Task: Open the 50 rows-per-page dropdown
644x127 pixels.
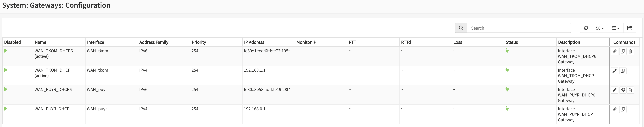Action: pos(599,28)
